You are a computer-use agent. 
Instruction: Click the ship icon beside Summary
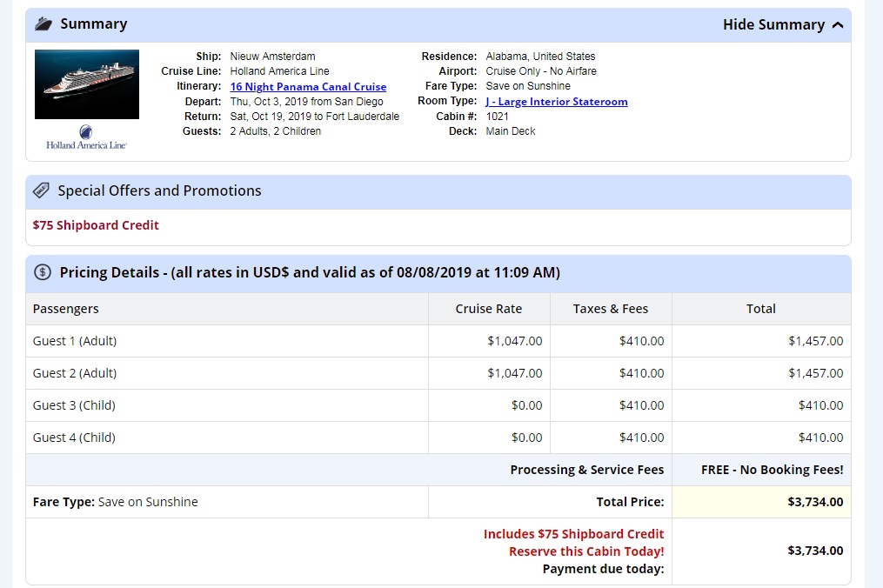click(43, 23)
